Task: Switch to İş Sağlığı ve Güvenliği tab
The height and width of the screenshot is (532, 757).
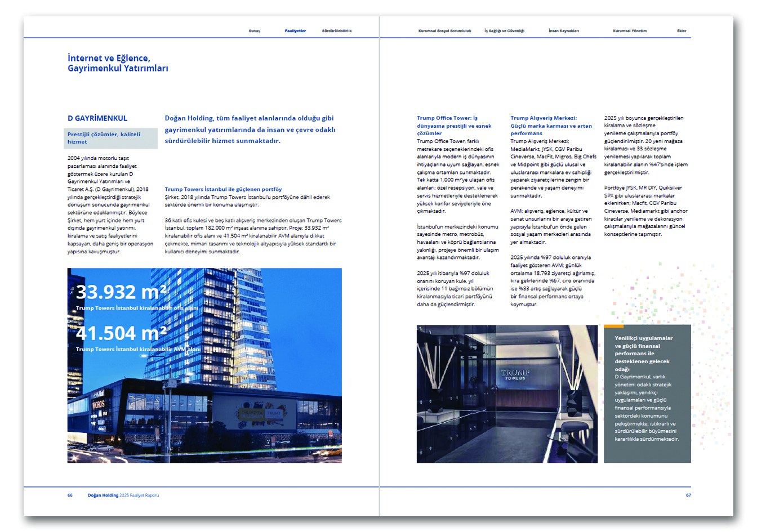Action: [504, 31]
